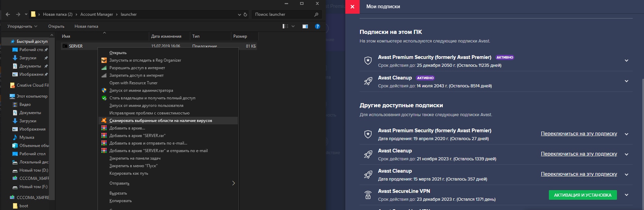This screenshot has height=210, width=644.
Task: Click the Forward arrow in Explorer
Action: 18,14
